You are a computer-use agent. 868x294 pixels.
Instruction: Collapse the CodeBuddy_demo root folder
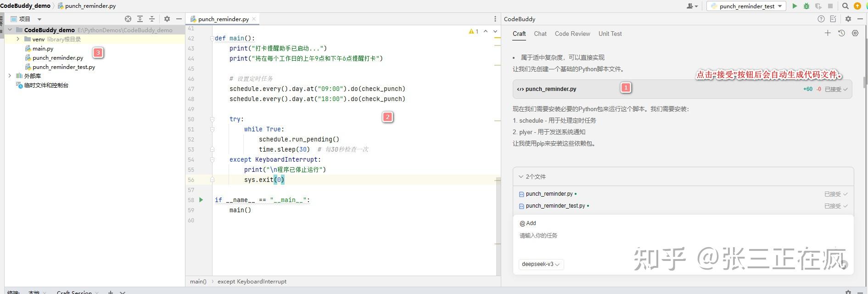coord(10,30)
